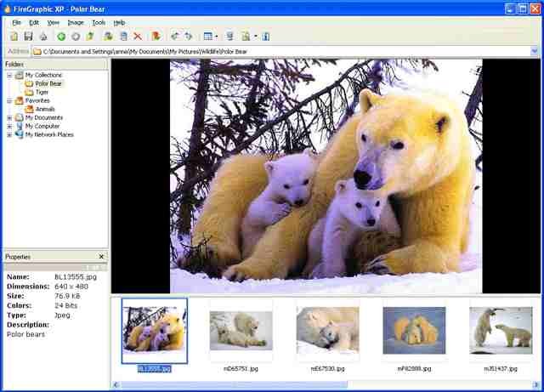Close the Properties panel
This screenshot has width=544, height=392.
click(101, 257)
